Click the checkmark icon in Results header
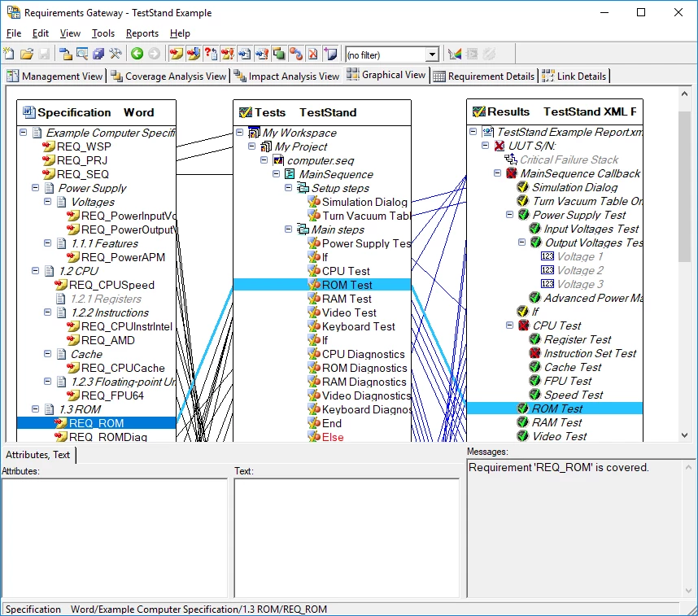698x616 pixels. [x=479, y=111]
